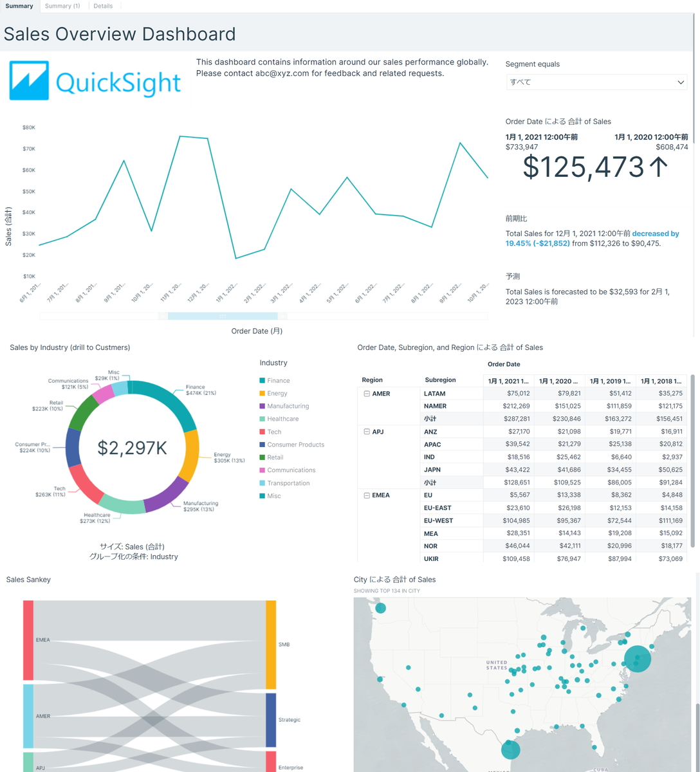
Task: Switch to the Details tab
Action: click(103, 6)
